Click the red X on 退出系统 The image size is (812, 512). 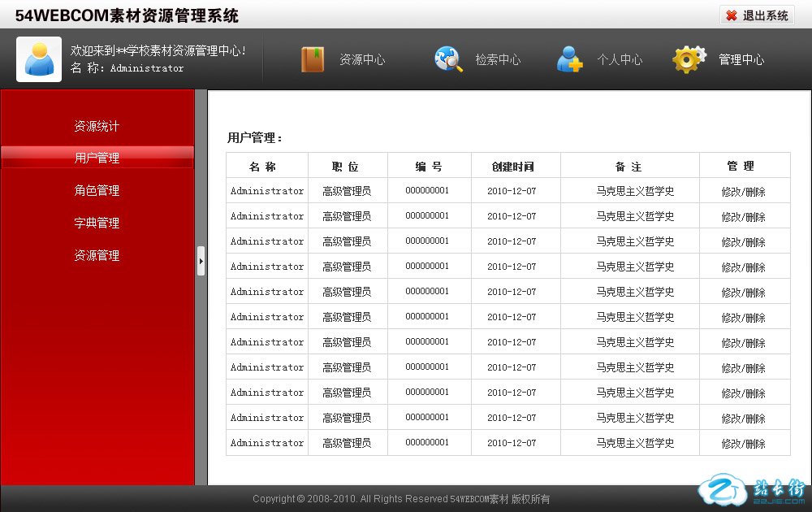point(732,15)
